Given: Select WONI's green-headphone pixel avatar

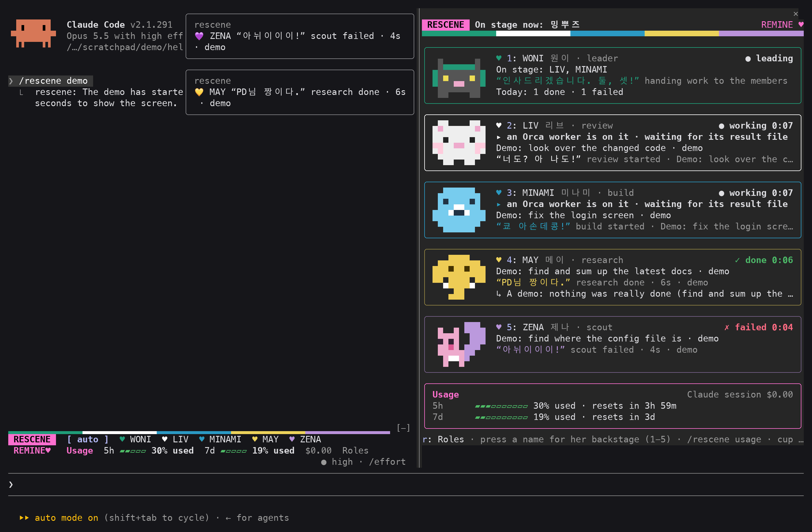Looking at the screenshot, I should tap(459, 78).
